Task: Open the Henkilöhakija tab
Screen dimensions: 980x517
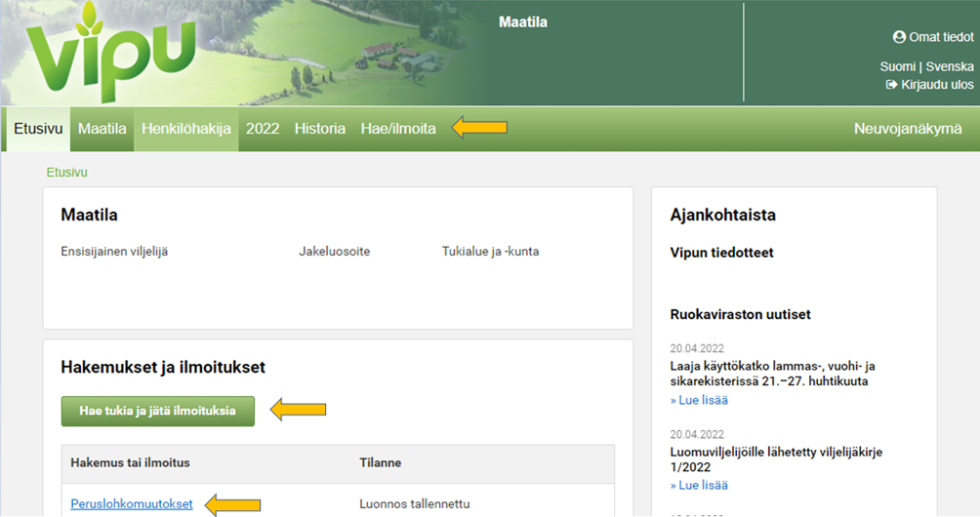Action: click(x=186, y=129)
